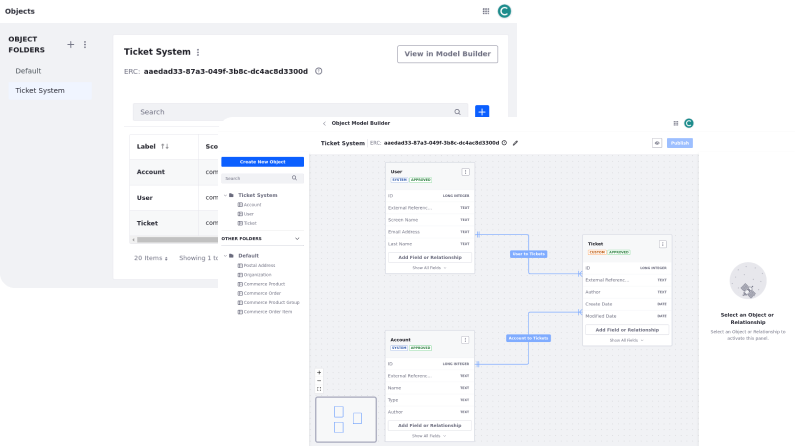Select the Default object folder
Image resolution: width=795 pixels, height=446 pixels.
click(28, 71)
